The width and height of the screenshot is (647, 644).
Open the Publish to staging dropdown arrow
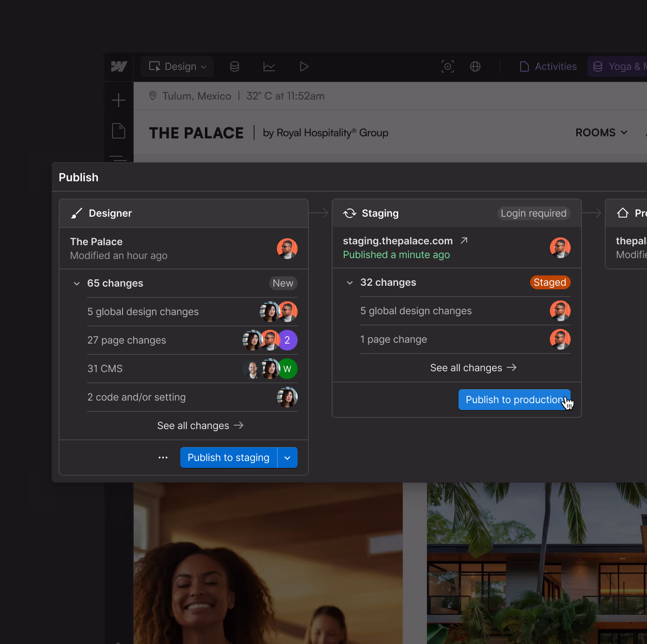pos(287,458)
